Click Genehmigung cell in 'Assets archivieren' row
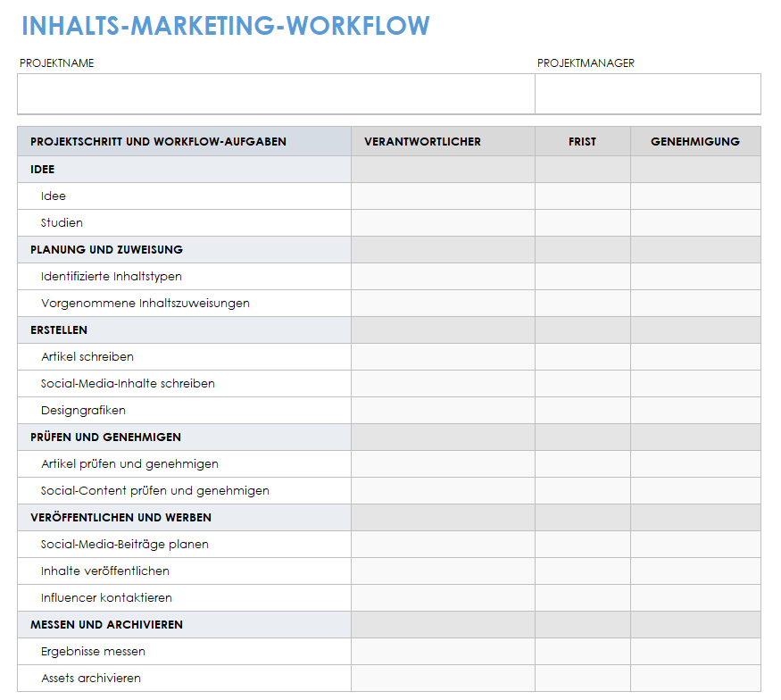 pos(696,679)
